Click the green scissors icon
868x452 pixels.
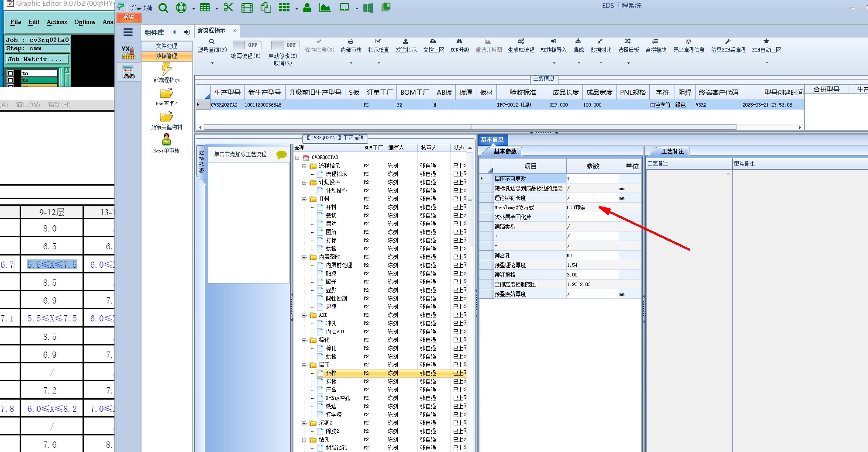point(228,7)
